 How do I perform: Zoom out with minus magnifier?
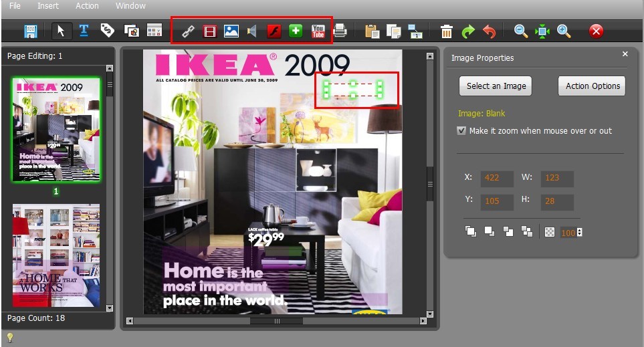[x=521, y=31]
